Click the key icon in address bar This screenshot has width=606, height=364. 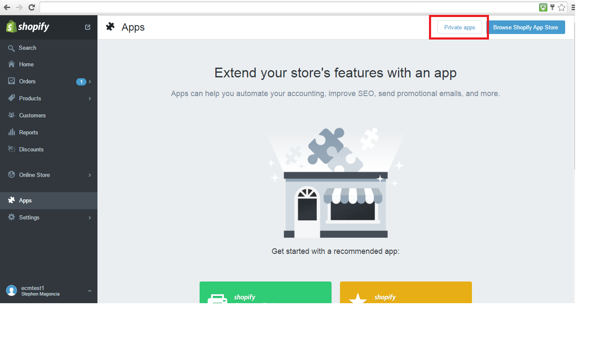point(552,7)
